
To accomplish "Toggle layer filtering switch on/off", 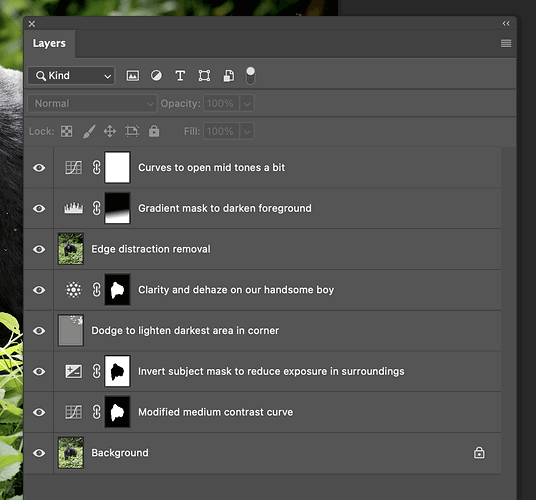I will [x=251, y=76].
